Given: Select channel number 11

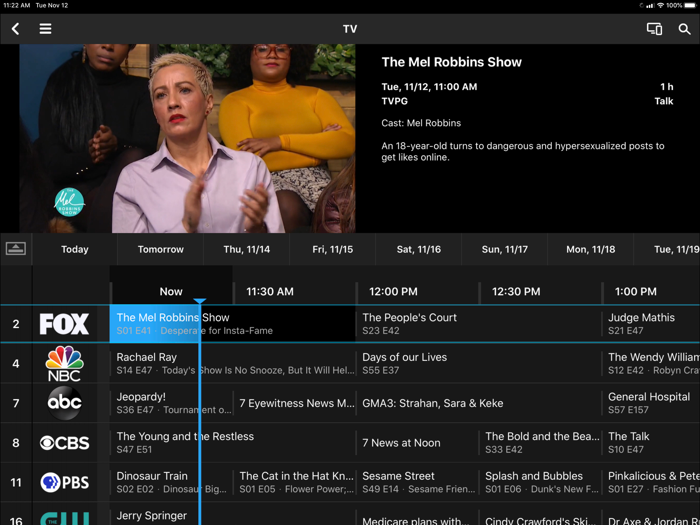Looking at the screenshot, I should tap(16, 482).
